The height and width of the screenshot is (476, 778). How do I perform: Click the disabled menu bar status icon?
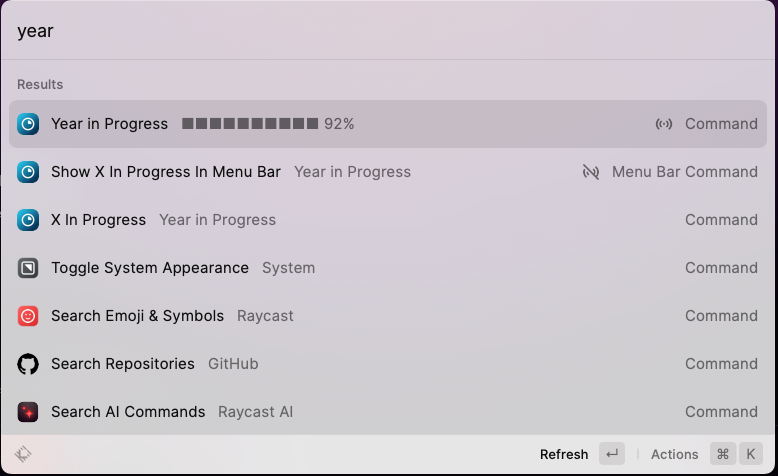coord(591,172)
